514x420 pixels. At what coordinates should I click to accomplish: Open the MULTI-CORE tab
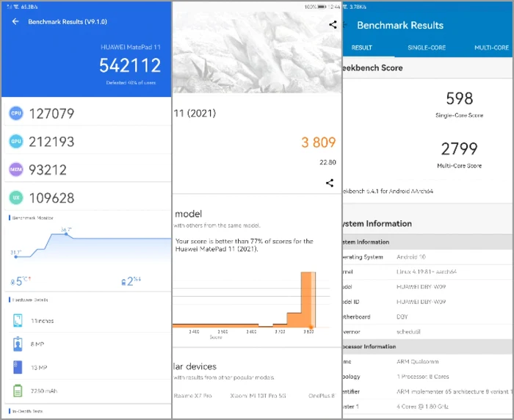point(491,48)
